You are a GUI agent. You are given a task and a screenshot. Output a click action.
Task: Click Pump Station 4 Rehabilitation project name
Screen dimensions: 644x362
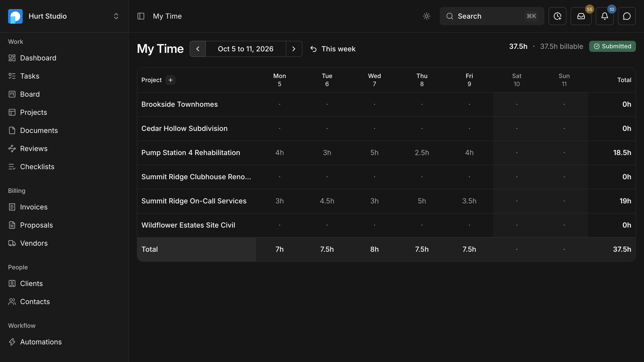pyautogui.click(x=191, y=153)
